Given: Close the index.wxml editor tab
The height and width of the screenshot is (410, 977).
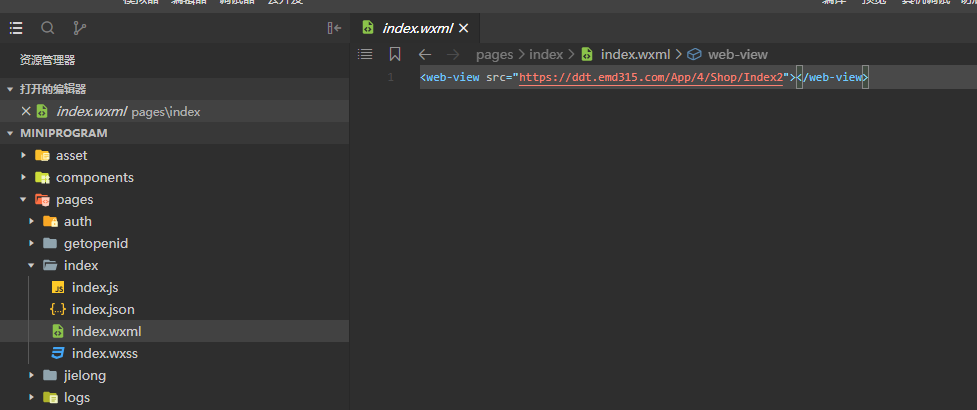Looking at the screenshot, I should click(x=463, y=28).
